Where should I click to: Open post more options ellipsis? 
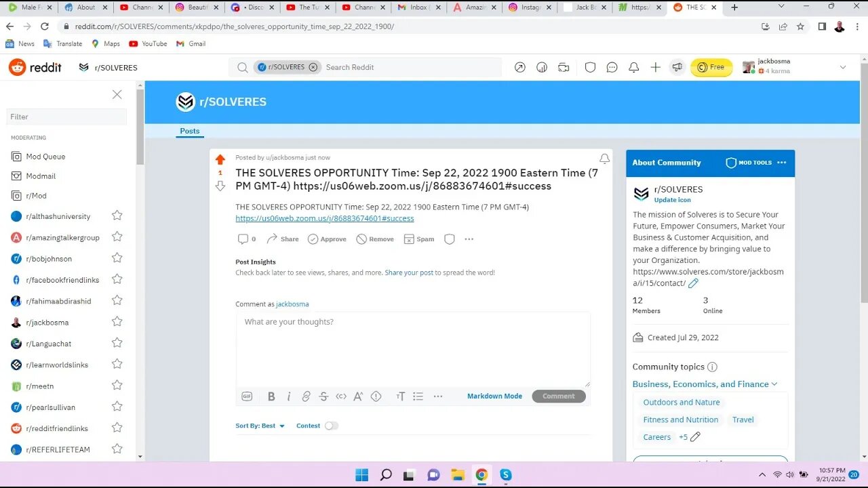tap(469, 239)
